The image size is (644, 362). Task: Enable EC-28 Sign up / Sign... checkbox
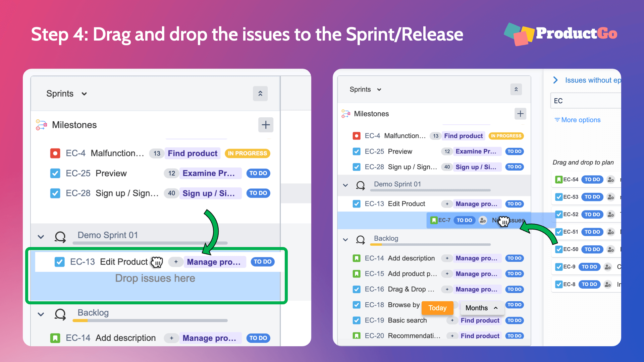click(56, 193)
